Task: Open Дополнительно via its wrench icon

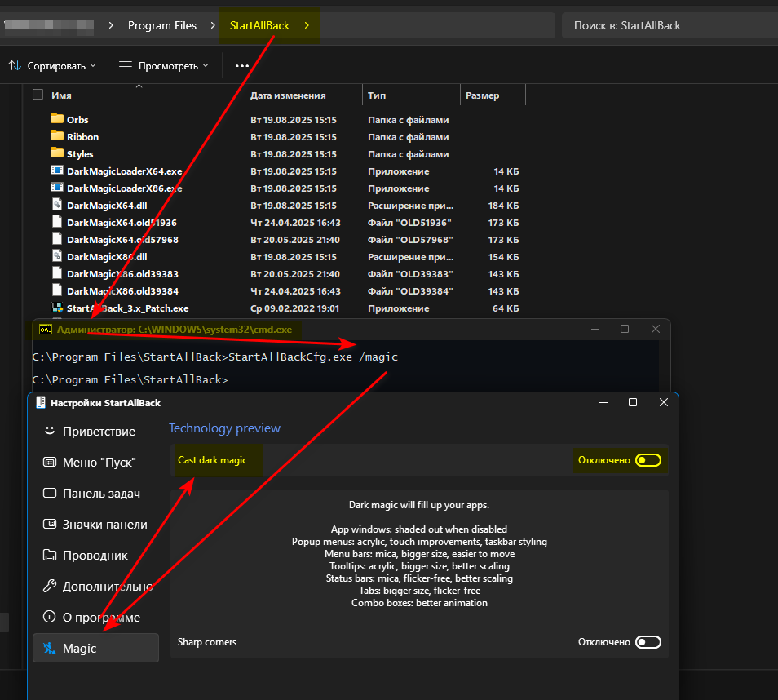Action: 50,587
